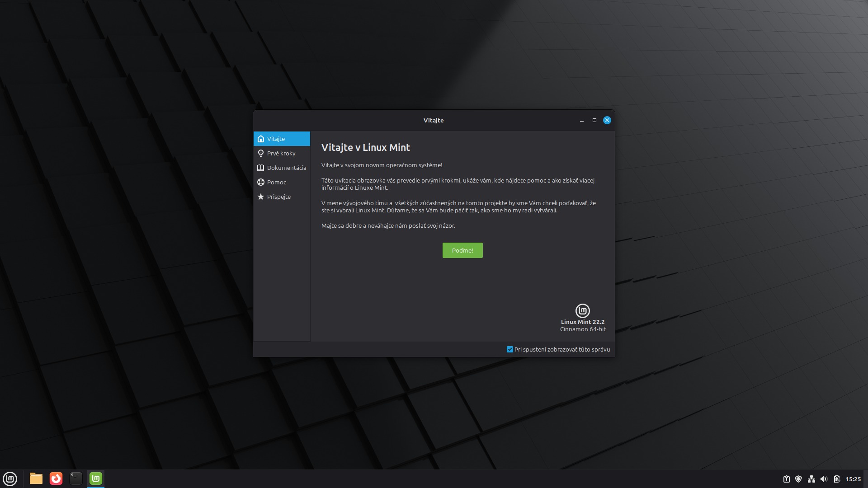
Task: Open the Firefox browser from the panel
Action: click(x=56, y=479)
